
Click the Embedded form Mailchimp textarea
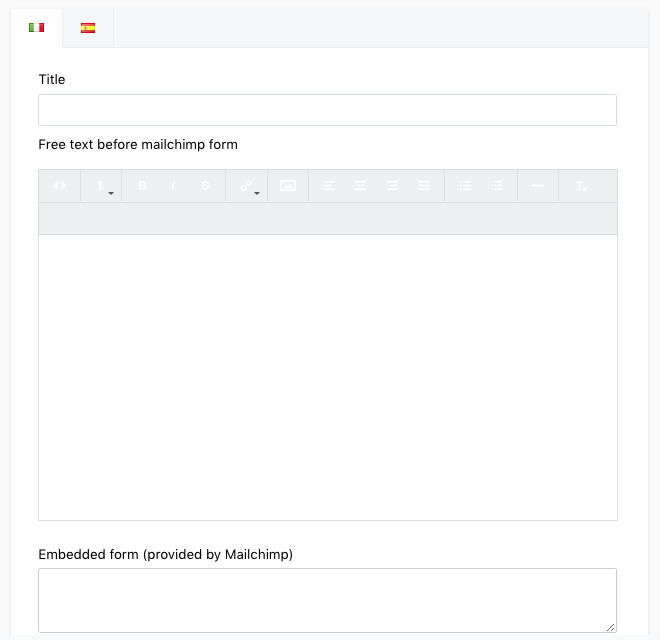click(327, 600)
